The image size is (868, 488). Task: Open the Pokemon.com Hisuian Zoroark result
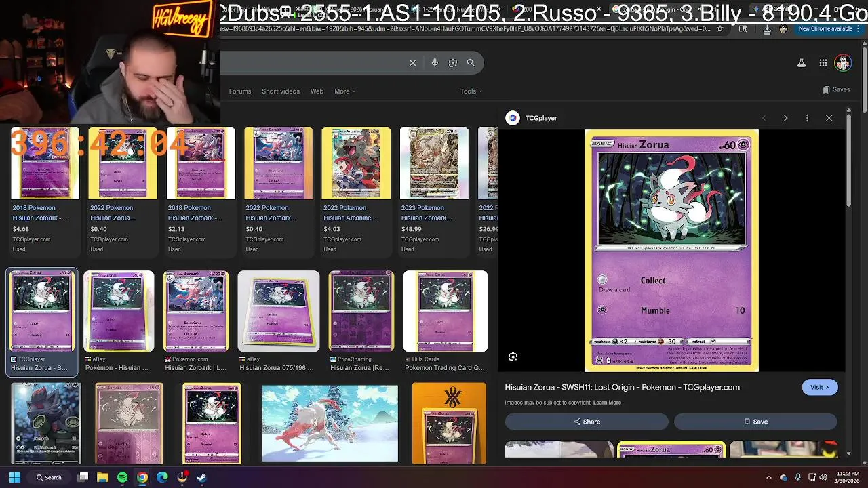[195, 321]
